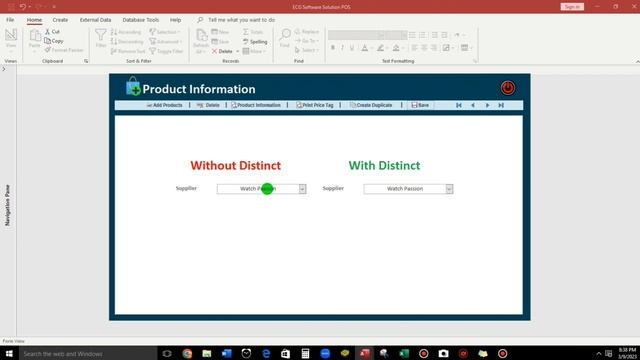Open the ribbon Delete dropdown arrow

click(238, 51)
